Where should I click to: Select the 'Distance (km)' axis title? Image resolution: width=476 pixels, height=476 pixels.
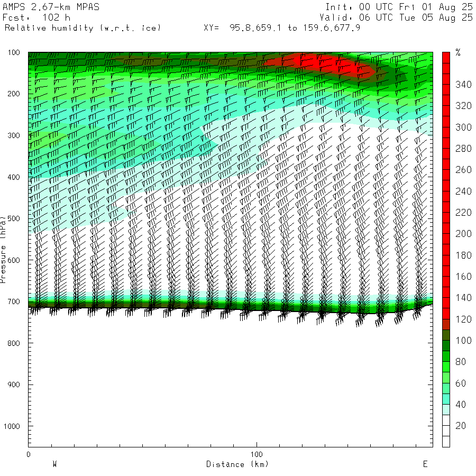point(237,464)
